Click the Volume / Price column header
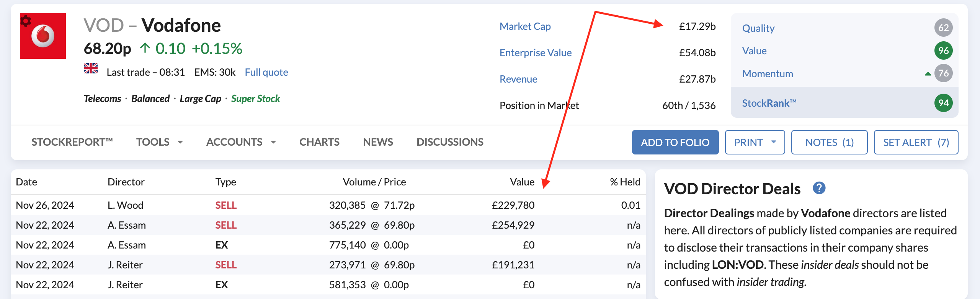Screen dimensions: 980x299 click(374, 182)
